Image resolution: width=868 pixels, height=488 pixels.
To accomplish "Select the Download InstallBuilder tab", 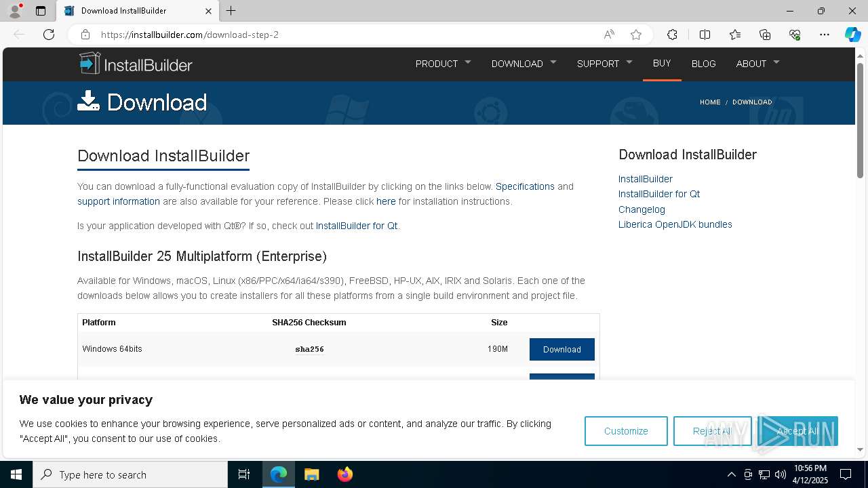I will pos(138,11).
